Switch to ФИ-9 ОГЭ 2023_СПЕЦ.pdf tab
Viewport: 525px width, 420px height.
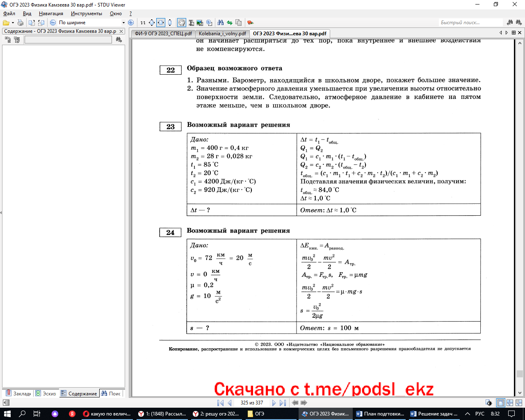[x=163, y=34]
